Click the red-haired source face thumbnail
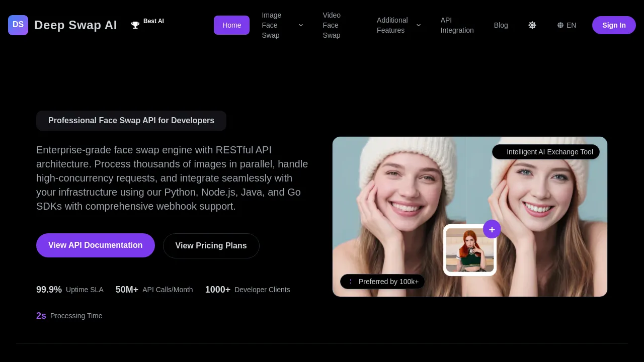 469,249
